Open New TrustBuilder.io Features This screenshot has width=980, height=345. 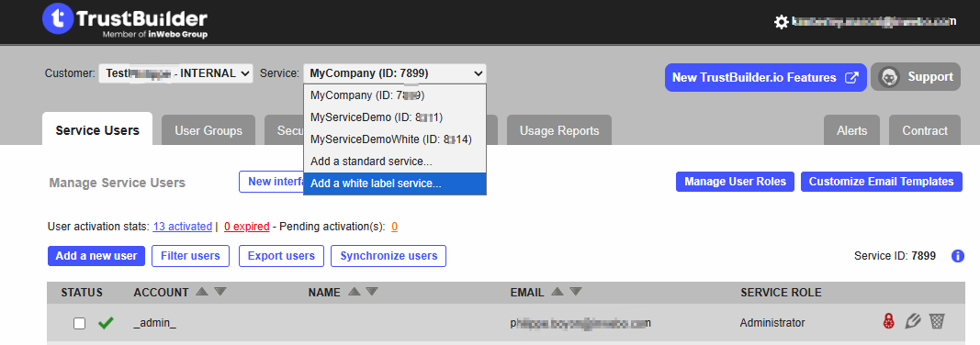point(766,77)
